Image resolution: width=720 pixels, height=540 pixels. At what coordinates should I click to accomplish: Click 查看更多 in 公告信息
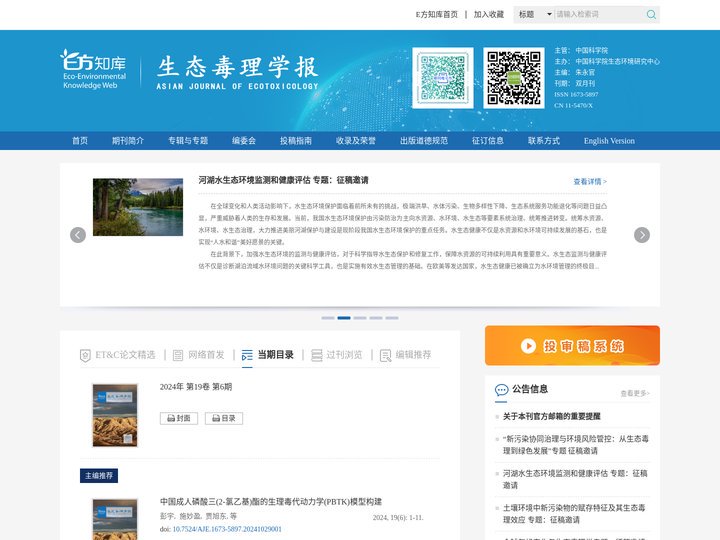coord(635,394)
